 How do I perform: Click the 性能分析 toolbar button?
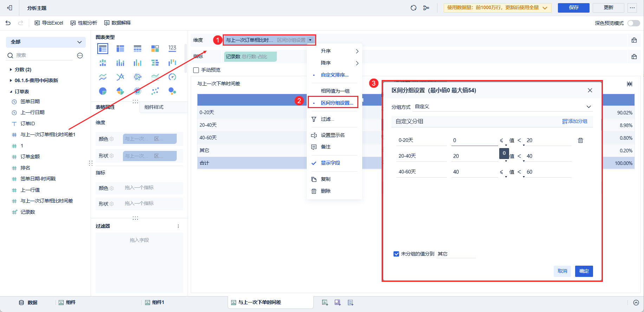[84, 23]
